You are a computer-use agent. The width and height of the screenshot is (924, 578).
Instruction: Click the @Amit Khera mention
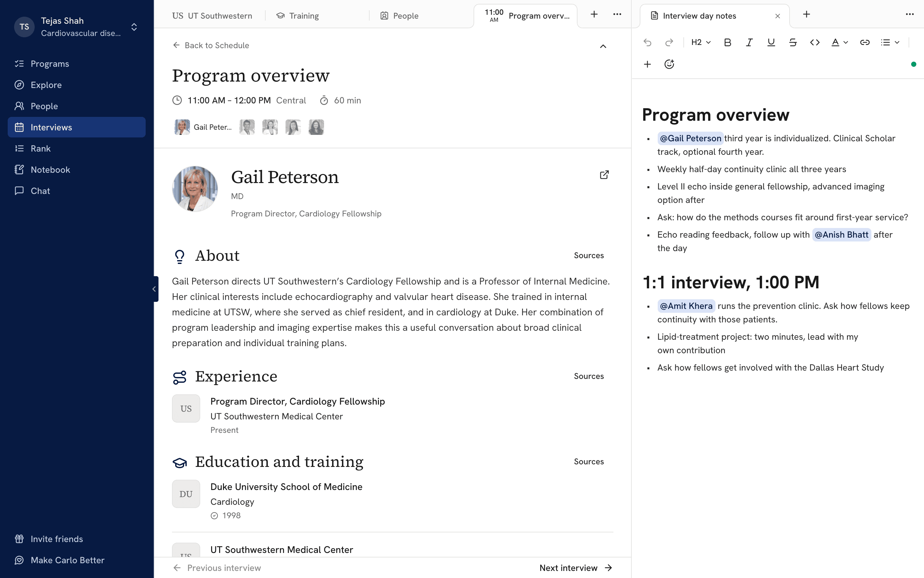coord(686,306)
